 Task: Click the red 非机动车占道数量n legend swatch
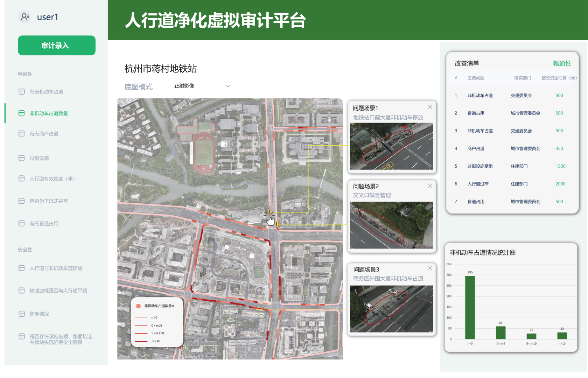click(x=138, y=306)
